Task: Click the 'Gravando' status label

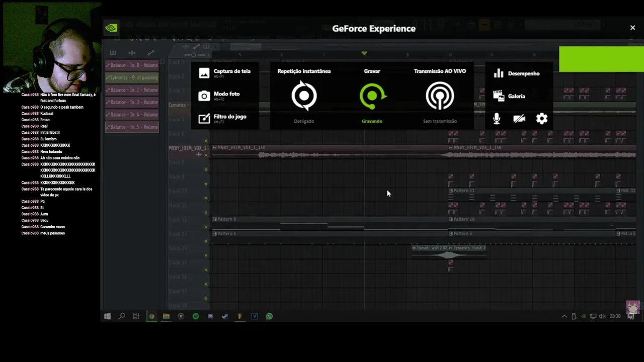Action: pos(372,121)
